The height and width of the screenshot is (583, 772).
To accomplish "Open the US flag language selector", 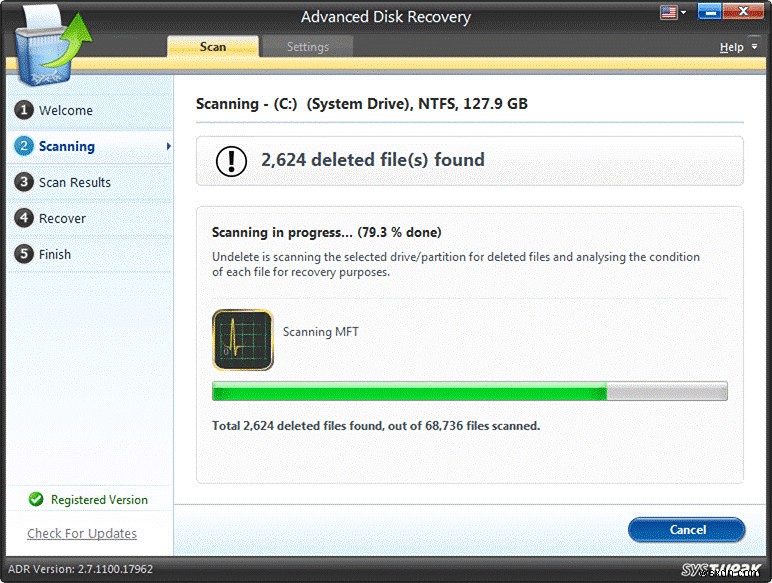I will [x=673, y=12].
